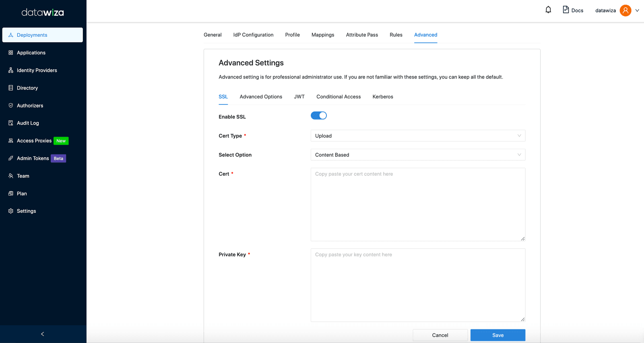This screenshot has width=644, height=343.
Task: Go to the Audit Log page link
Action: [28, 123]
